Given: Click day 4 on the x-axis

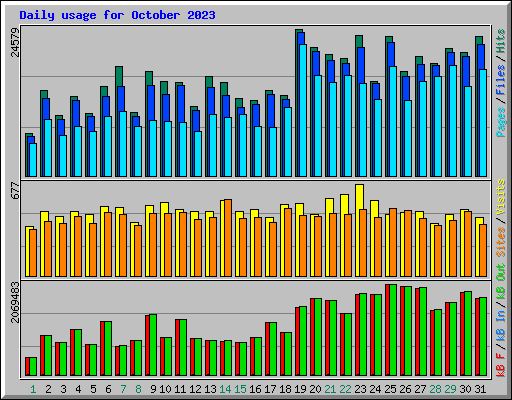Looking at the screenshot, I should [78, 389].
